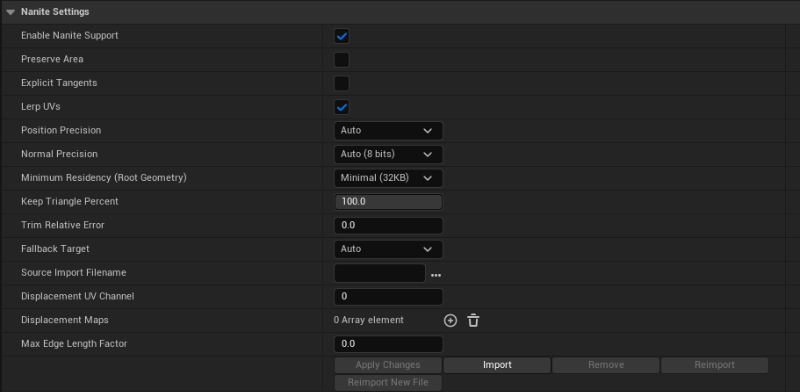
Task: Click the Apply Changes button
Action: coord(388,365)
